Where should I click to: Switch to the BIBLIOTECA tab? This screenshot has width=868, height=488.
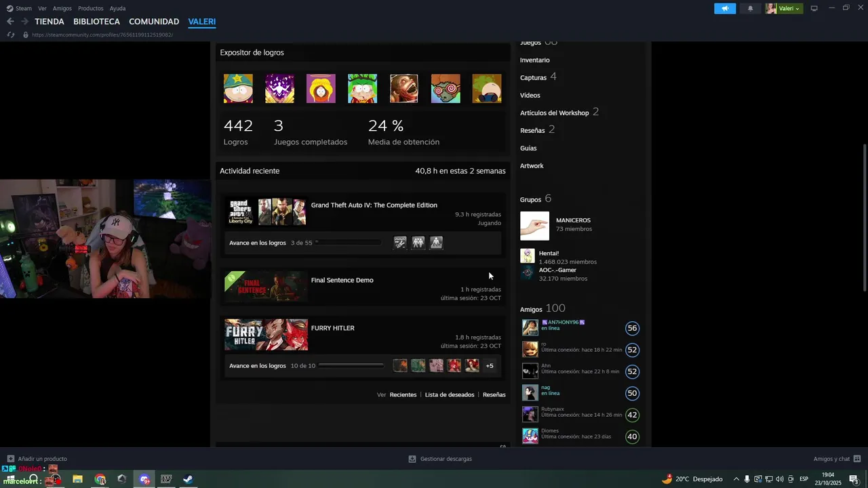(96, 22)
